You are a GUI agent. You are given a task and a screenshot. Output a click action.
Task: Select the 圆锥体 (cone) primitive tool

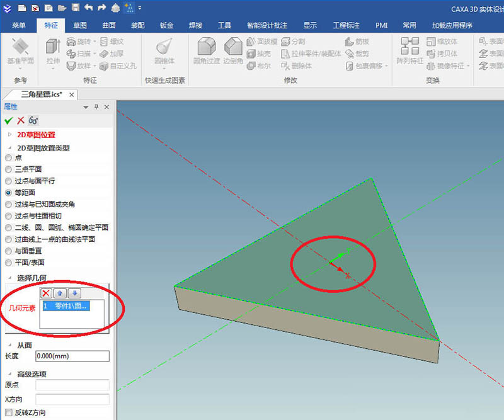tap(164, 53)
